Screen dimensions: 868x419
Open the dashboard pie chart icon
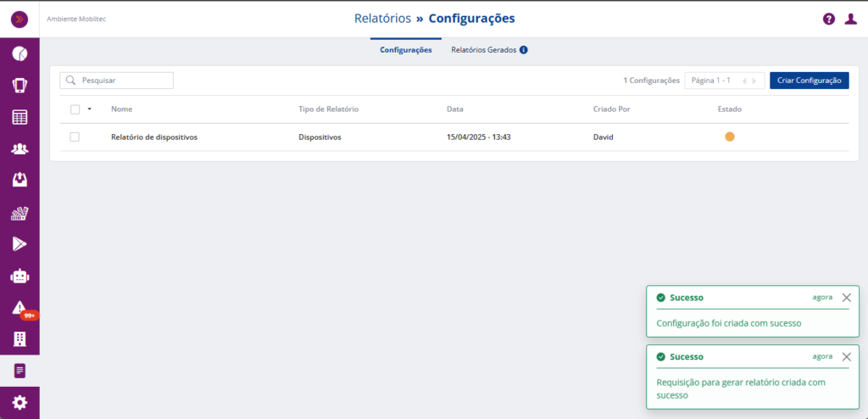19,53
